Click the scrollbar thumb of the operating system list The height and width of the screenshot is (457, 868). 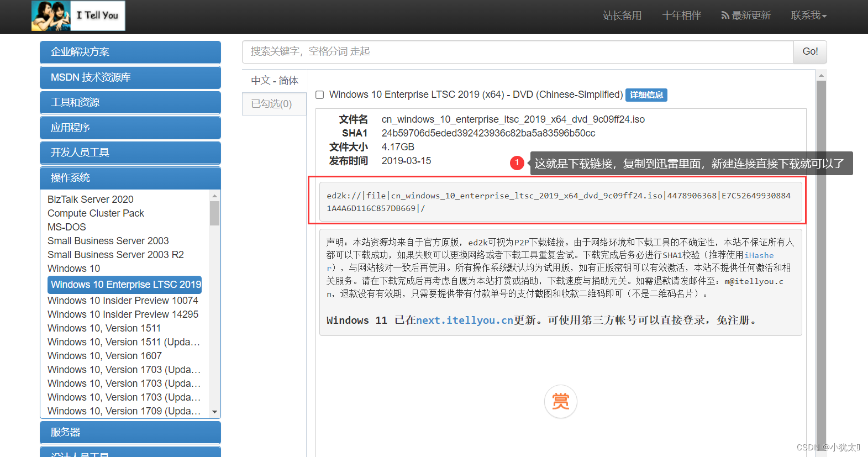pyautogui.click(x=215, y=213)
